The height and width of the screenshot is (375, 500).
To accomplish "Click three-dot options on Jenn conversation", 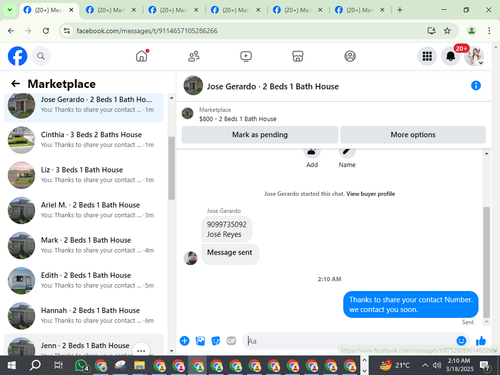I will (x=141, y=350).
